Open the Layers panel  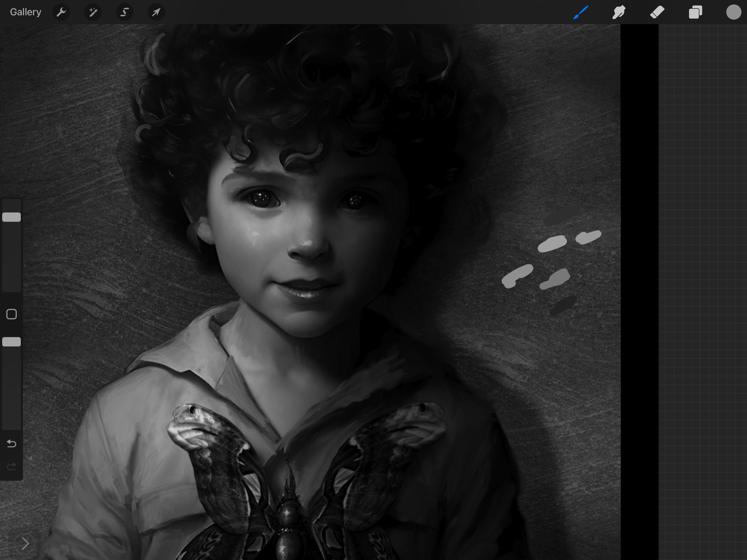[695, 12]
